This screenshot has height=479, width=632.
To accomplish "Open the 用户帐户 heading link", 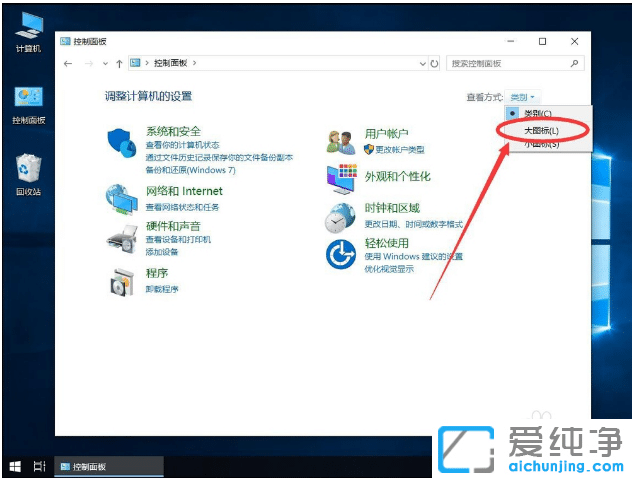I will 387,133.
